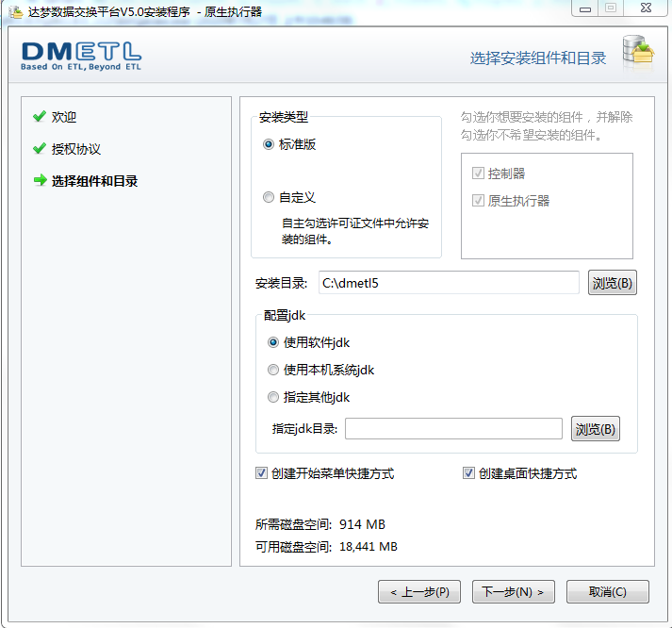This screenshot has height=628, width=672.
Task: Click green checkmark next to 欢迎
Action: (40, 116)
